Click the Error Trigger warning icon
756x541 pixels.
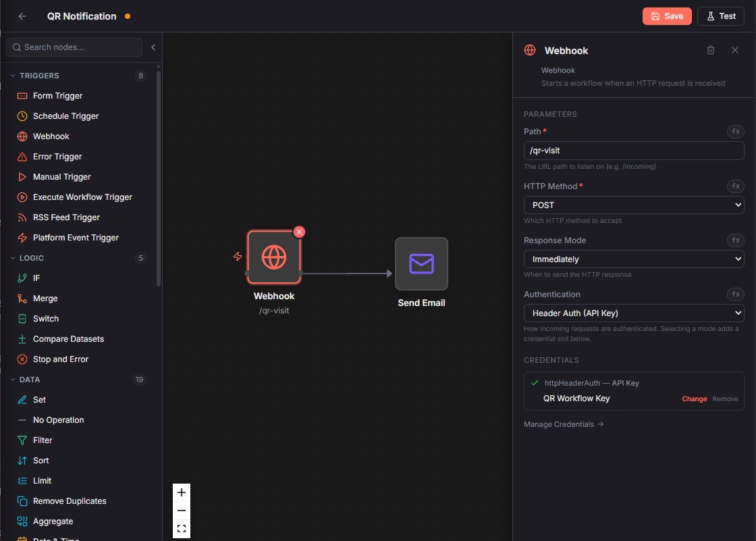pyautogui.click(x=22, y=157)
